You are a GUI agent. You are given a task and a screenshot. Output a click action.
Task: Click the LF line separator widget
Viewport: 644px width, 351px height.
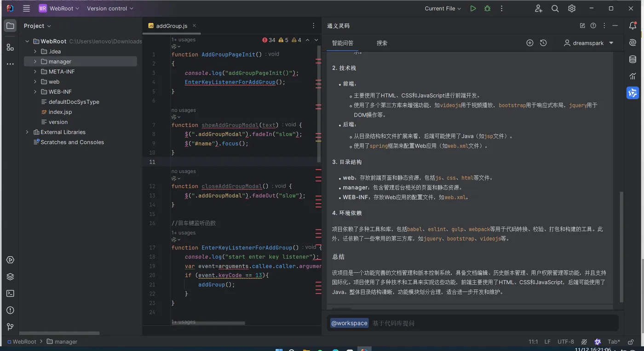pyautogui.click(x=547, y=342)
